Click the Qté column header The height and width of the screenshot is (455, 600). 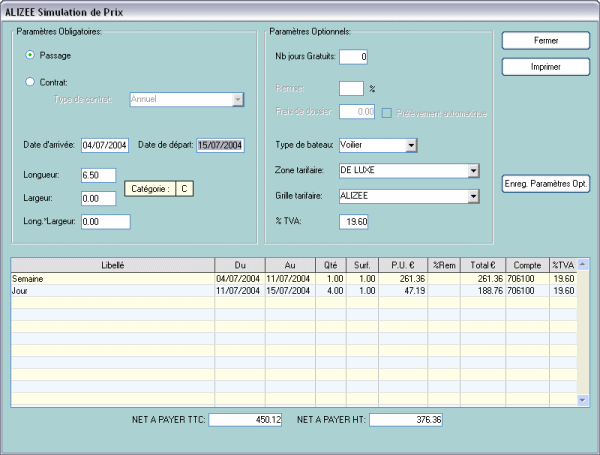pos(331,265)
